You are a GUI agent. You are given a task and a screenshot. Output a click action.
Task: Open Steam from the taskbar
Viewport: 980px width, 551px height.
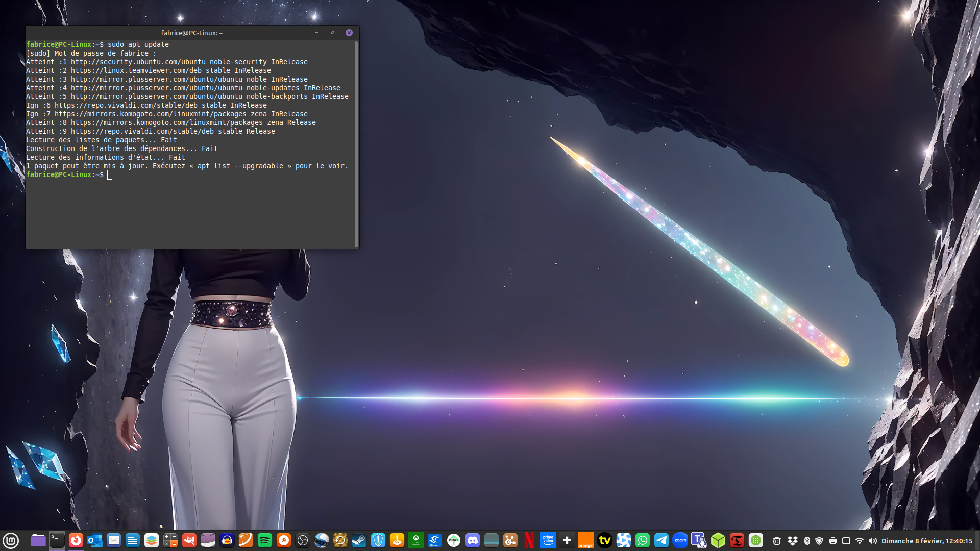pos(359,540)
